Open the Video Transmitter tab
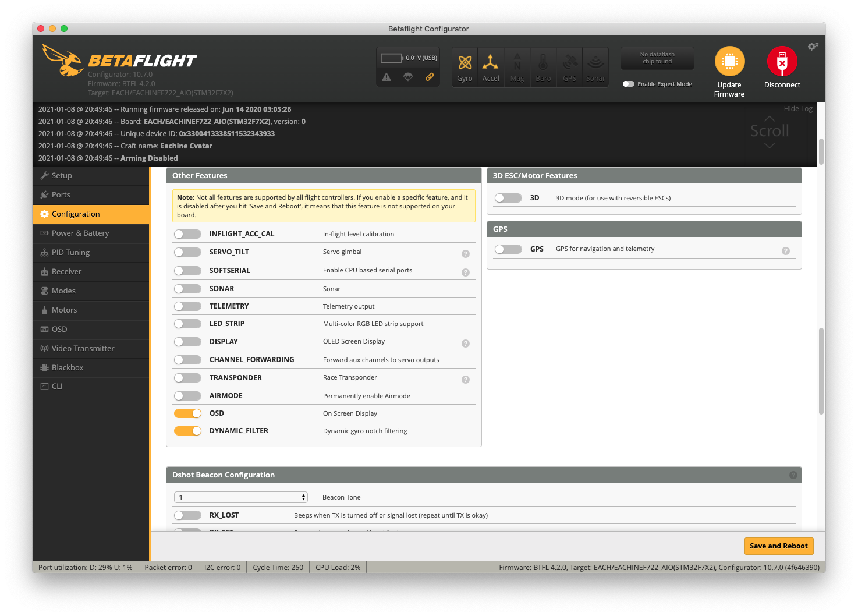The image size is (858, 616). (91, 348)
